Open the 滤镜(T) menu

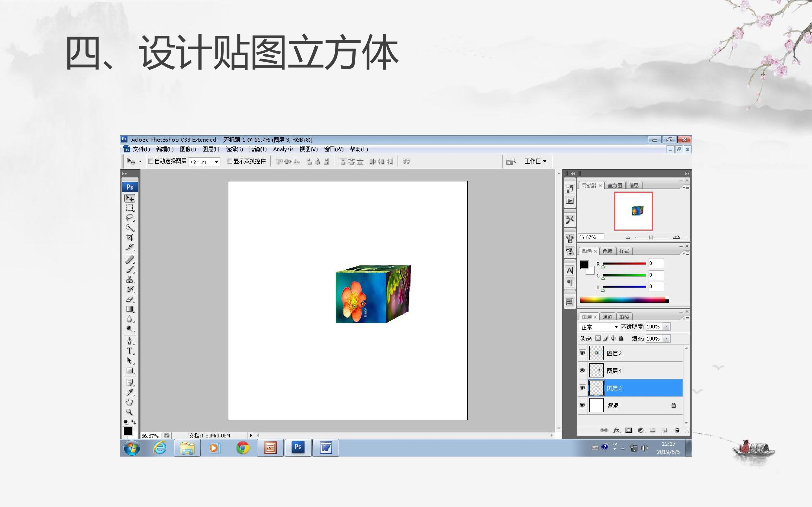[x=258, y=149]
